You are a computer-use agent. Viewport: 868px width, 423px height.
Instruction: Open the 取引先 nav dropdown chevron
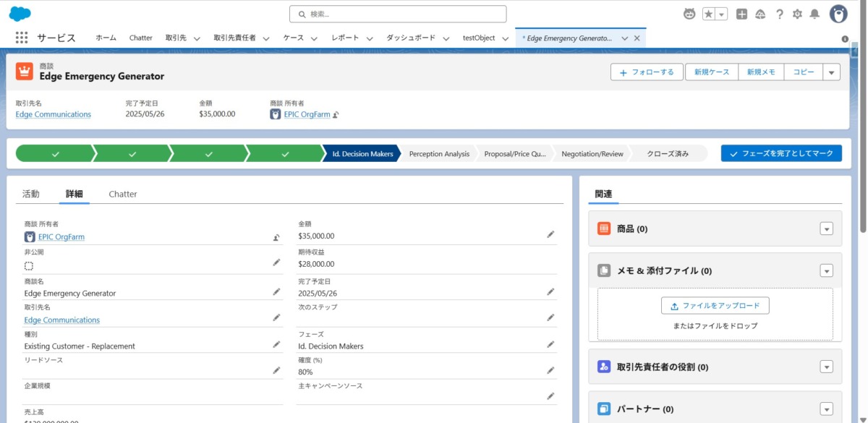click(196, 38)
